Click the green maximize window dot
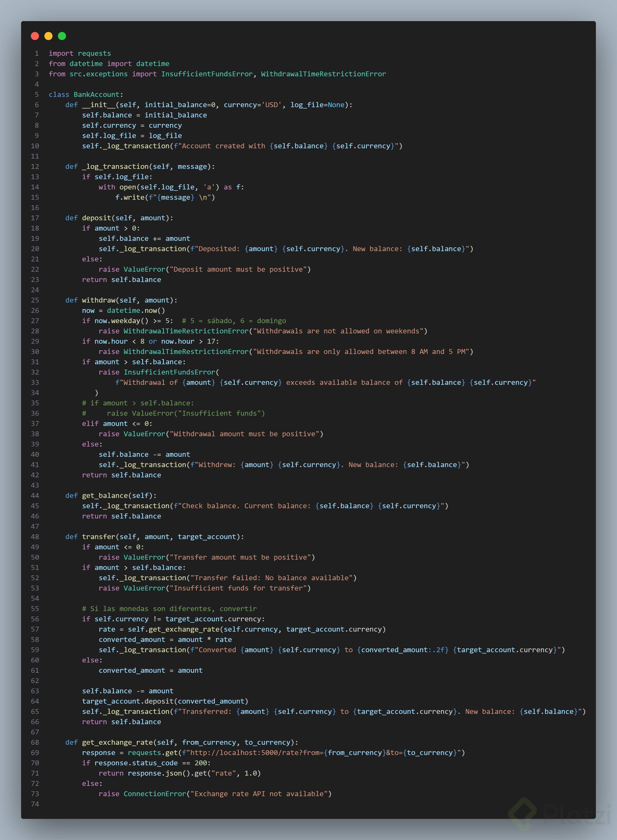The width and height of the screenshot is (617, 840). pos(62,36)
